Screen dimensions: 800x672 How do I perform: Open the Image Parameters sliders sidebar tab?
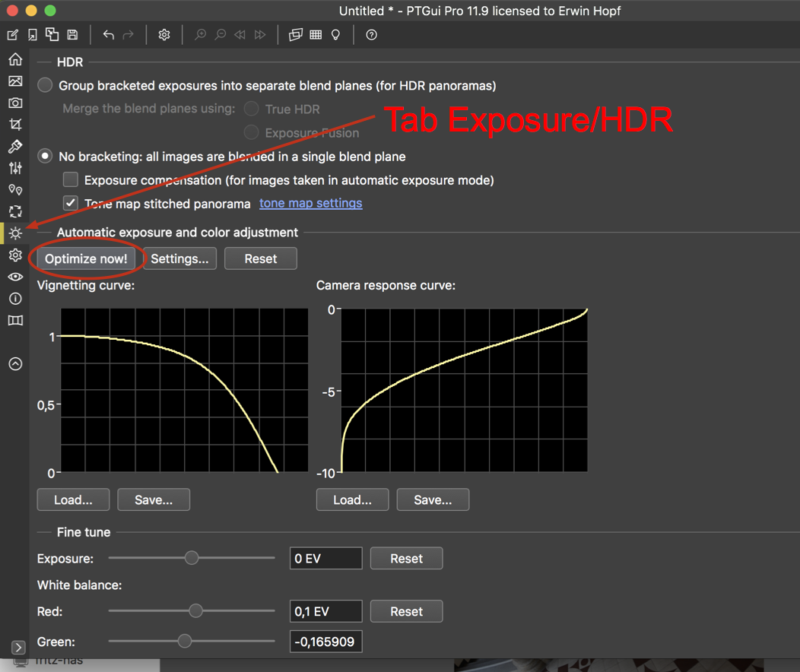(15, 168)
